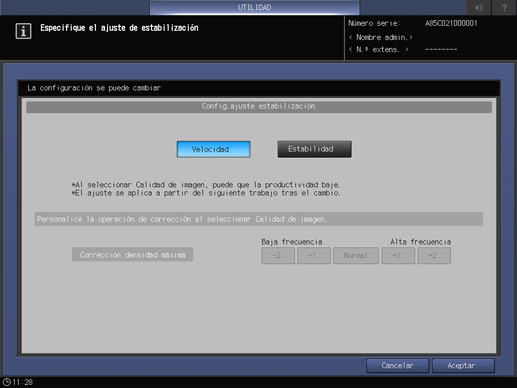Click note about siguiente trabajo tras el cambio

[x=206, y=193]
